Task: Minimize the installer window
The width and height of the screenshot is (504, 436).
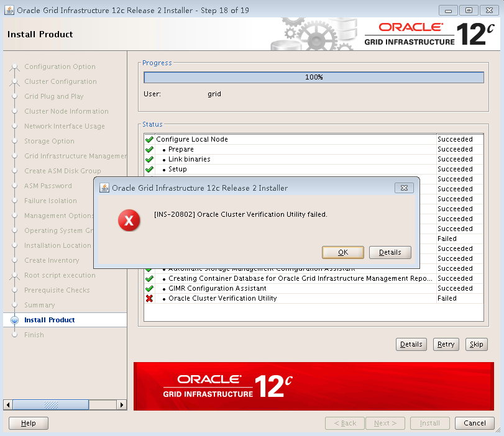Action: (x=448, y=11)
